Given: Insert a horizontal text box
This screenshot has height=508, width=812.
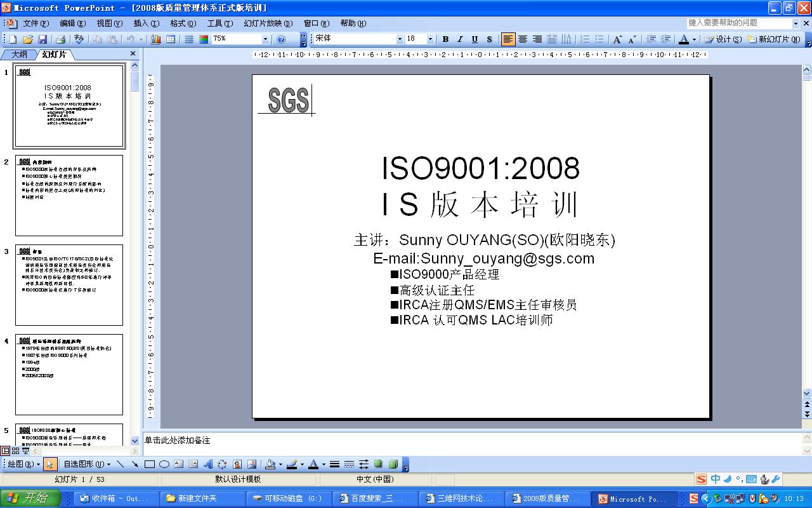Looking at the screenshot, I should tap(179, 464).
